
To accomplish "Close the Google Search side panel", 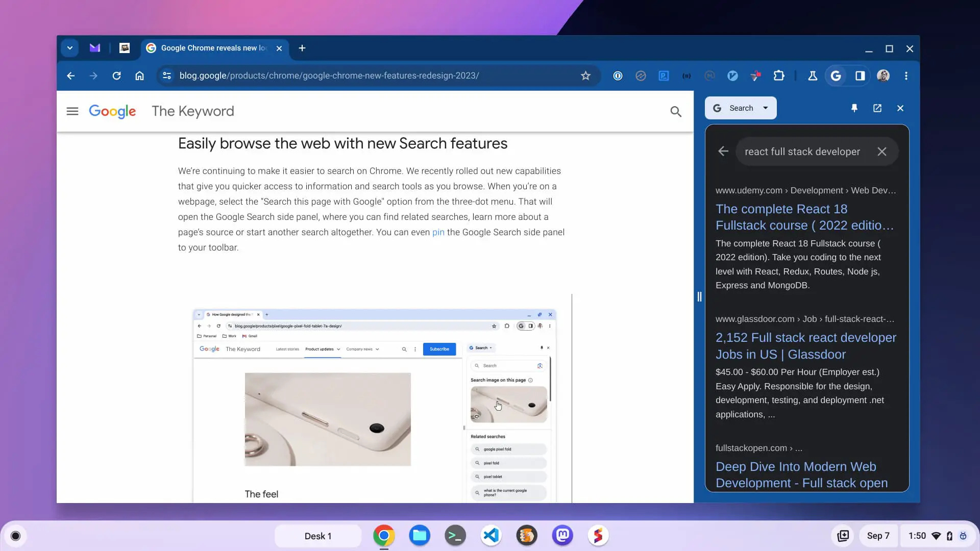I will click(900, 108).
